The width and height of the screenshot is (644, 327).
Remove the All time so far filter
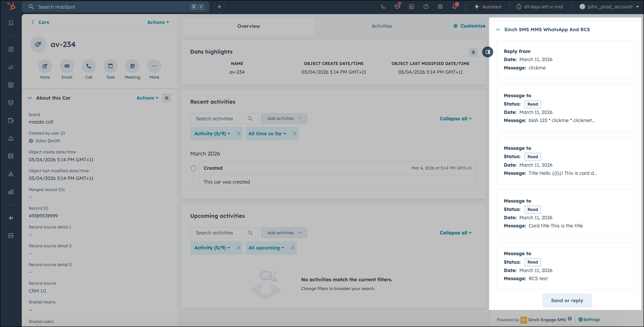(x=295, y=134)
